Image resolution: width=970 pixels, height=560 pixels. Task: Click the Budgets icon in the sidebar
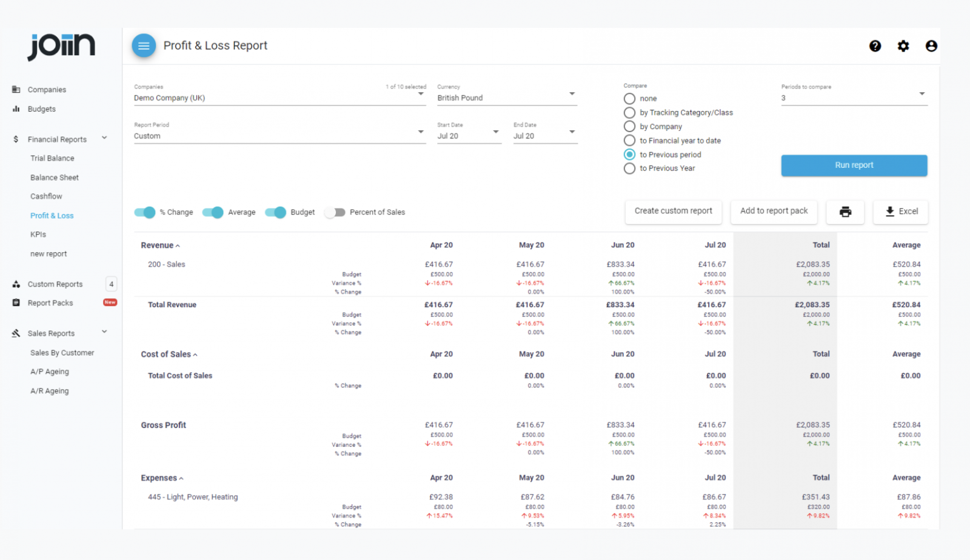click(15, 109)
